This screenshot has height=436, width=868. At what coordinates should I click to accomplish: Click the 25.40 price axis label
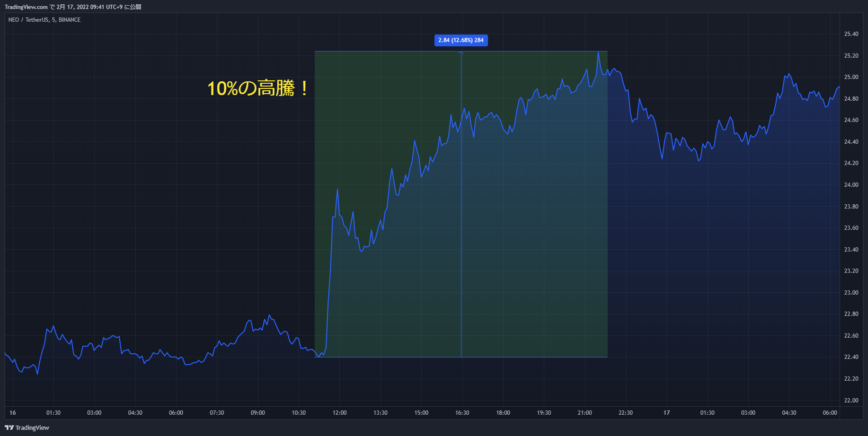click(851, 34)
